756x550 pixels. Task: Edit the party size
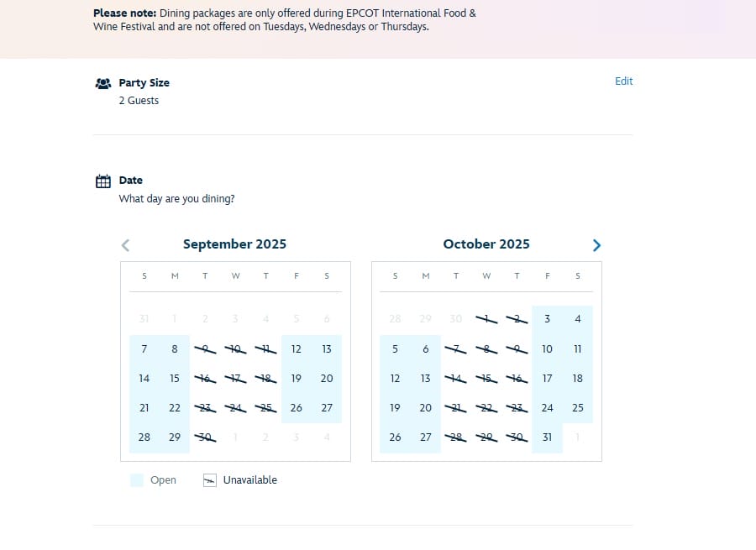coord(623,81)
